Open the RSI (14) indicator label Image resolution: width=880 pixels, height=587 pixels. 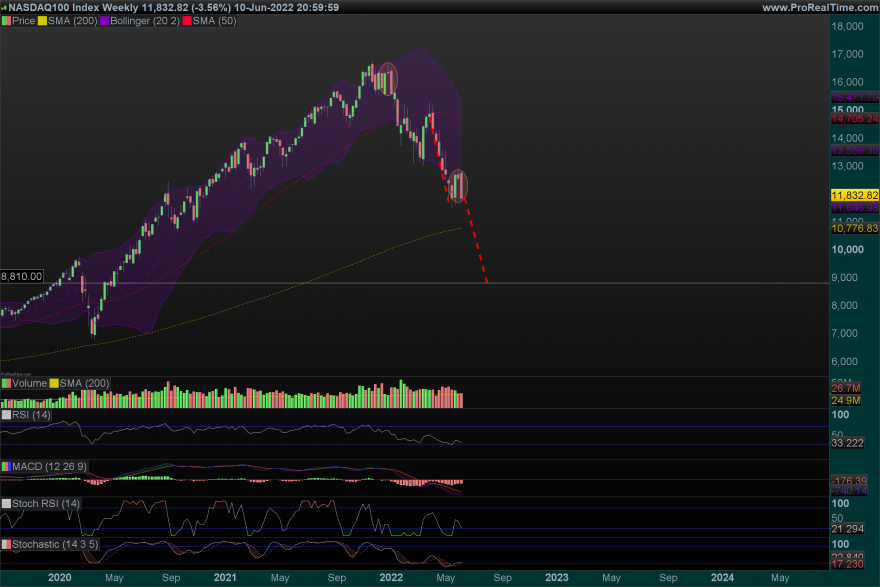pos(31,415)
